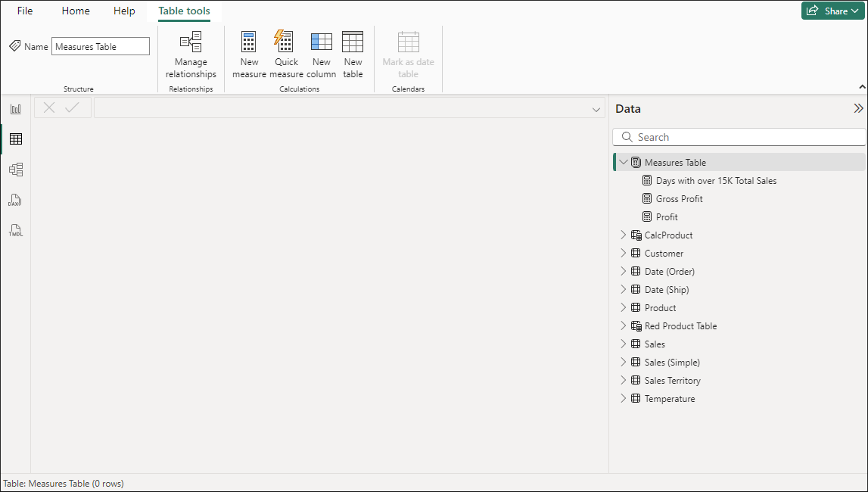Select the Profit measure
Image resolution: width=868 pixels, height=492 pixels.
(x=667, y=217)
